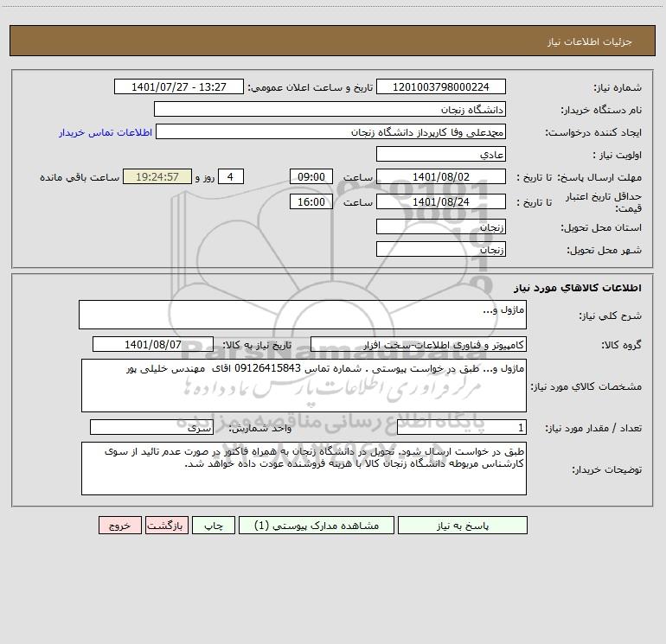
Task: Click the label حداقل تاریخ اعتبار قیمت:
Action: pos(604,202)
